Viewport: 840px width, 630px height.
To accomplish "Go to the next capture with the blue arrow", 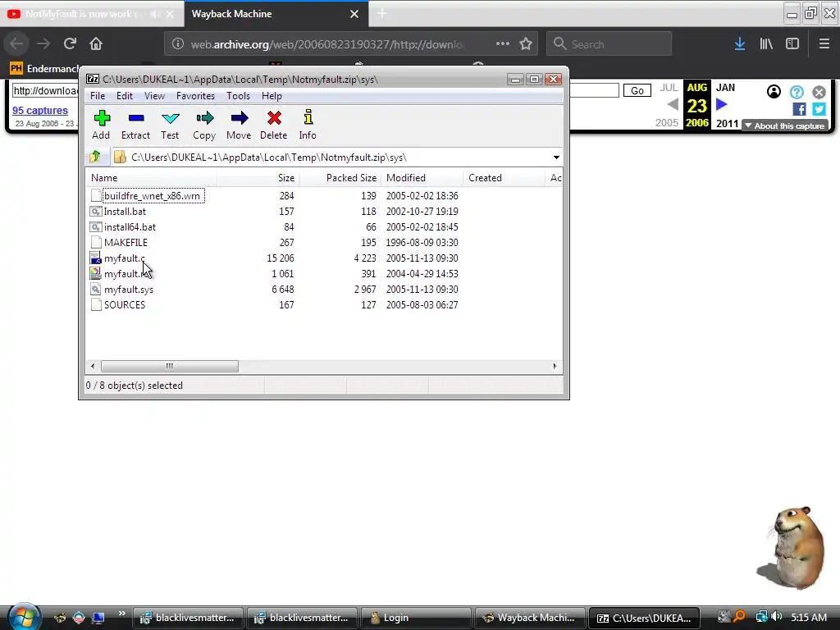I will tap(722, 104).
